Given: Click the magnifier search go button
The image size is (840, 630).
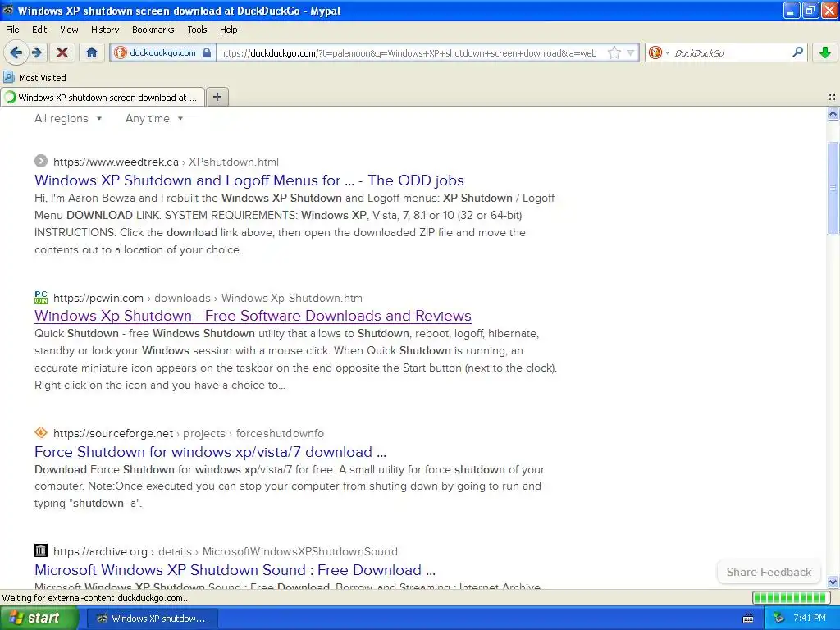Looking at the screenshot, I should [x=797, y=52].
